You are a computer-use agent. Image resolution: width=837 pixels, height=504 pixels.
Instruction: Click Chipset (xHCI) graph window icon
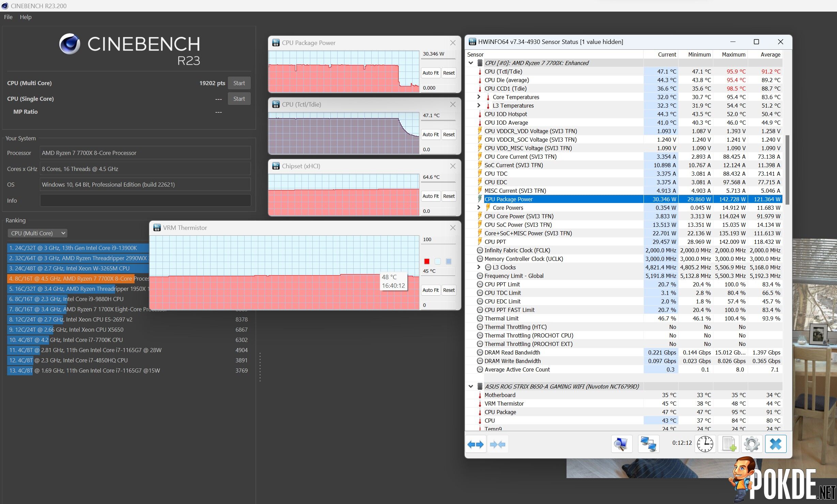276,166
